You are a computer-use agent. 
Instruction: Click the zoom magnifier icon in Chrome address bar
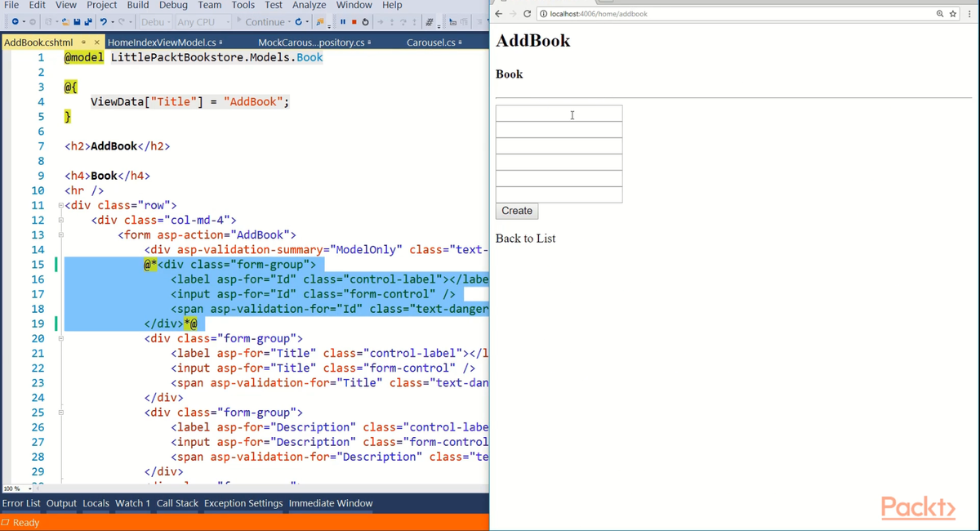(x=941, y=14)
